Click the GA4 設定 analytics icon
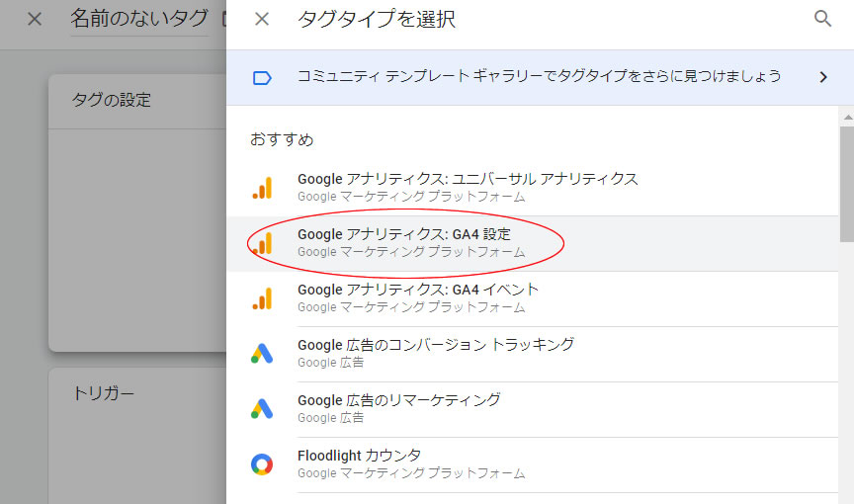Image resolution: width=854 pixels, height=504 pixels. tap(262, 243)
